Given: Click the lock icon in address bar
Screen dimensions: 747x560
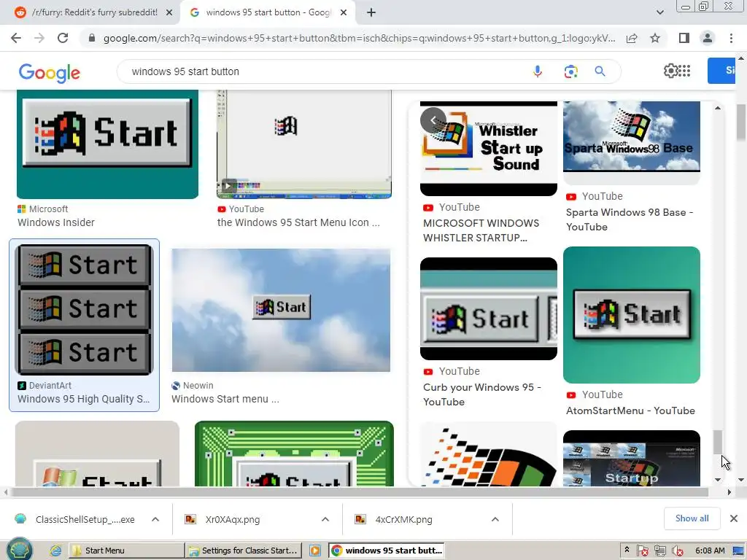Looking at the screenshot, I should 92,38.
